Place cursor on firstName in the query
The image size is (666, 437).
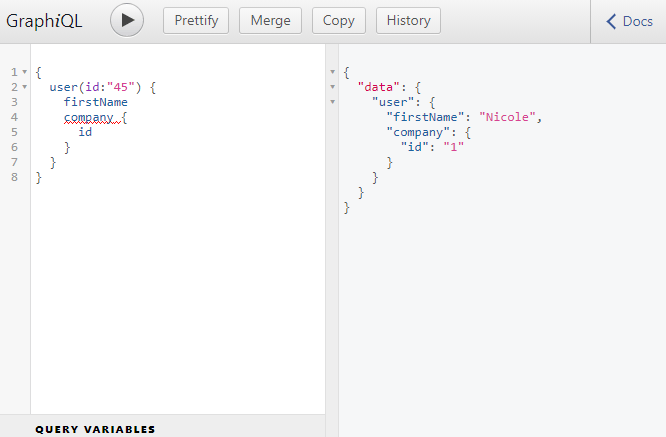[x=95, y=102]
